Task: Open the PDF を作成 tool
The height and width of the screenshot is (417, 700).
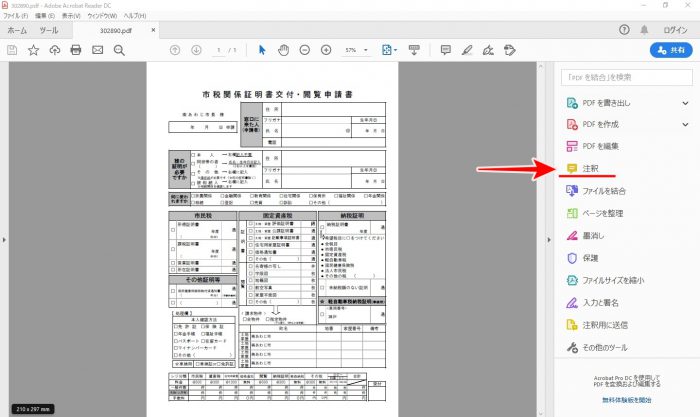Action: pos(600,125)
